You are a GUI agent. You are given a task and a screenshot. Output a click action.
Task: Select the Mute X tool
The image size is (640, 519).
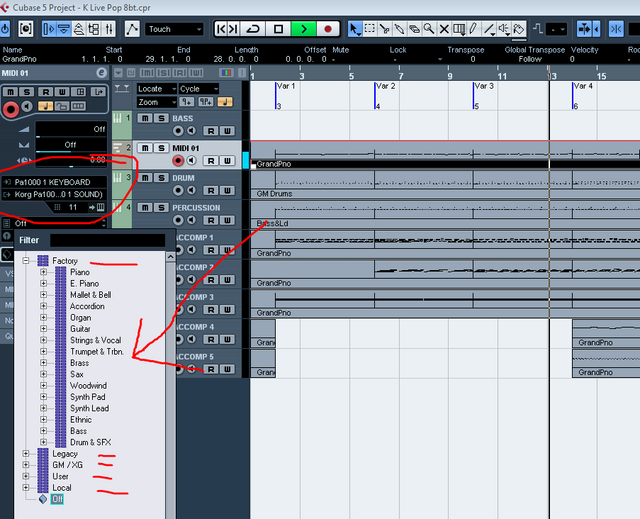point(444,29)
